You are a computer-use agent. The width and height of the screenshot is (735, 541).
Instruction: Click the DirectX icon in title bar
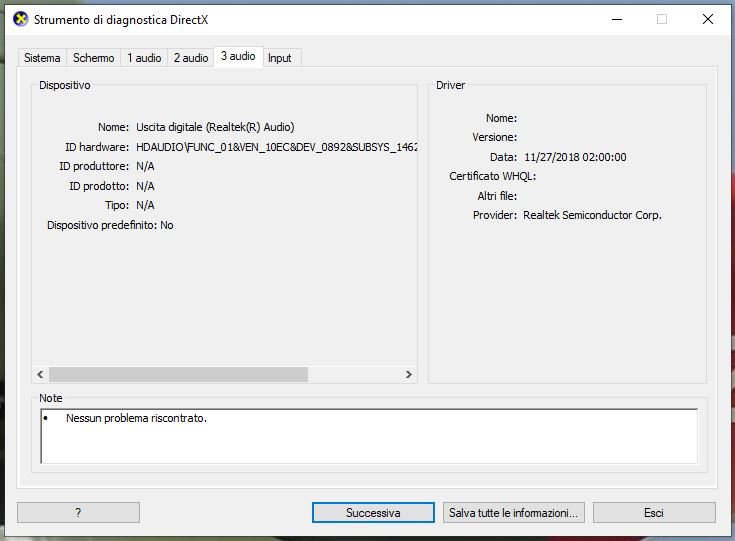coord(20,19)
